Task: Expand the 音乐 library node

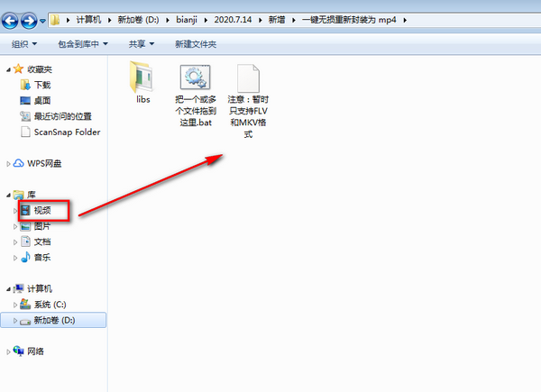Action: click(15, 258)
